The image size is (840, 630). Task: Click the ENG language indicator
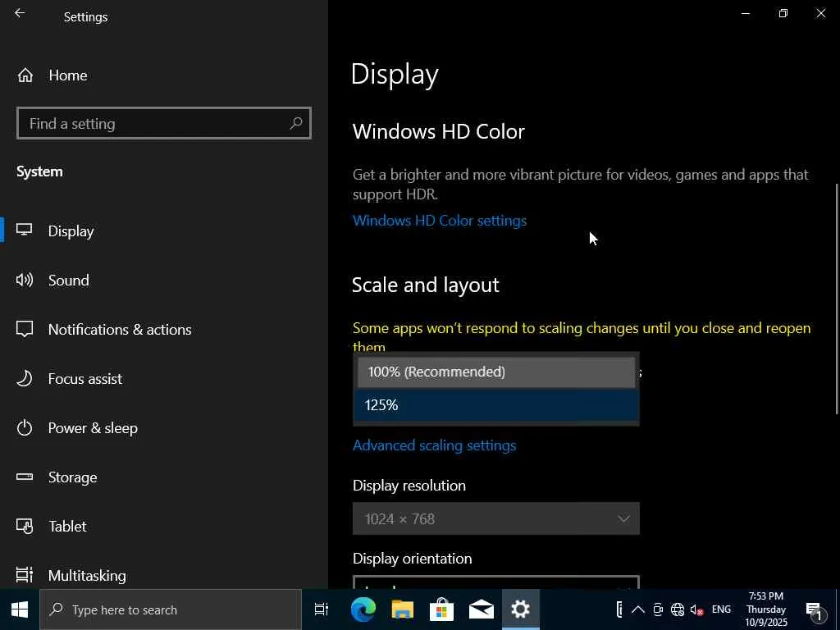[x=721, y=609]
